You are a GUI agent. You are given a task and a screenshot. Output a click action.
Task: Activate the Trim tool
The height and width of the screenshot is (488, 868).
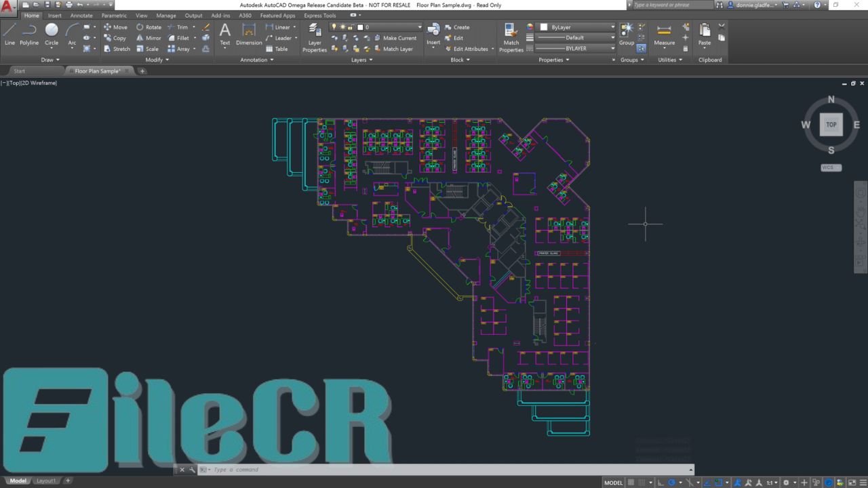click(178, 27)
